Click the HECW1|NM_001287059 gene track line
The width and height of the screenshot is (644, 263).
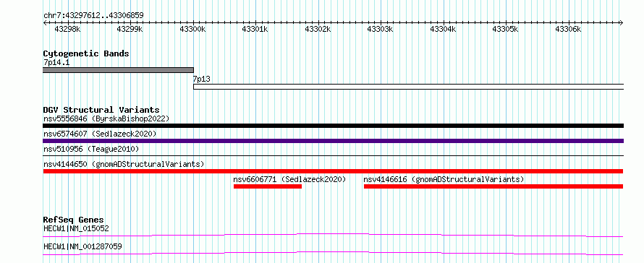(334, 253)
